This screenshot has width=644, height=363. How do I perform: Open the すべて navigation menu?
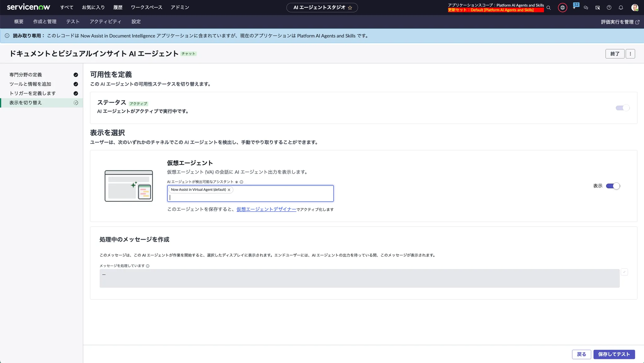[67, 7]
